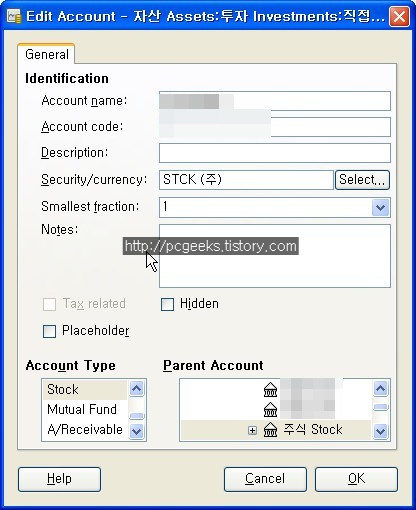Click the Account Type scrollbar thumb
Viewport: 416px width, 510px height.
[137, 416]
